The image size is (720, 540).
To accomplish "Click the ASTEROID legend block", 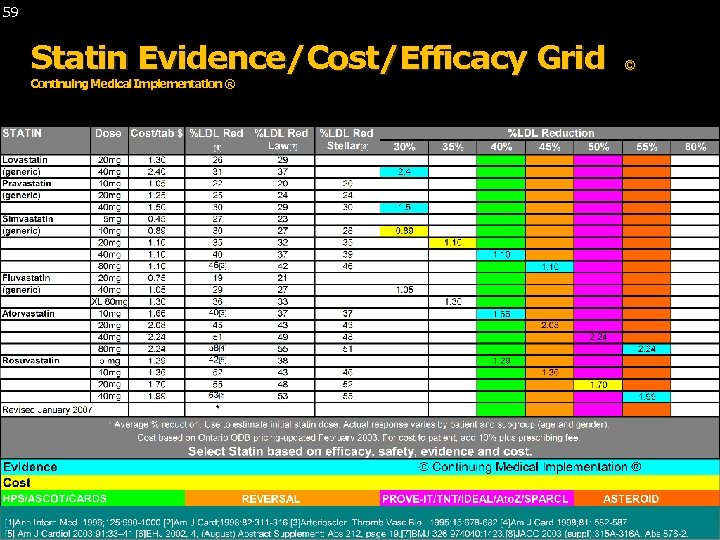I will [x=647, y=498].
